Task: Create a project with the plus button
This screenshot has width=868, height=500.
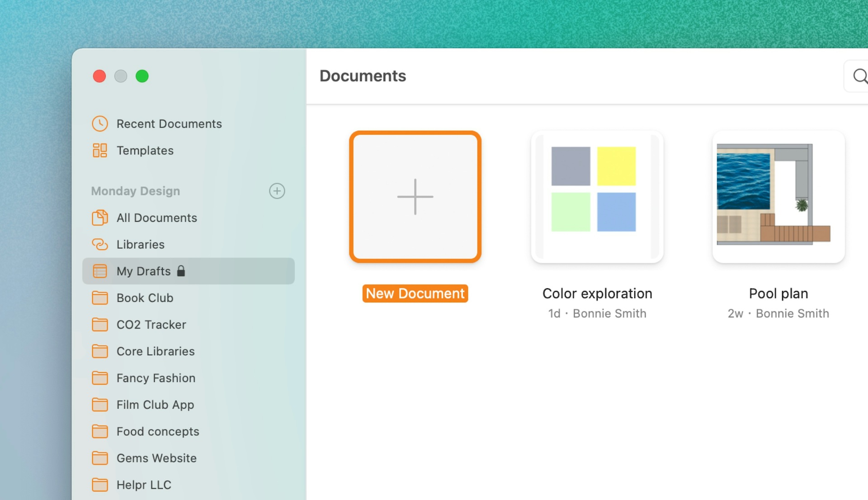Action: (277, 190)
